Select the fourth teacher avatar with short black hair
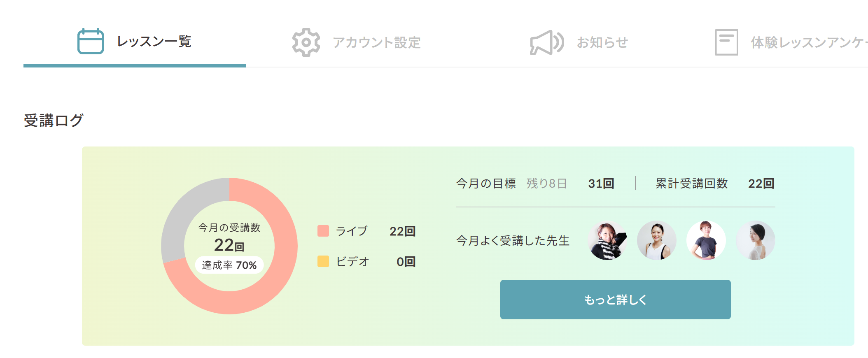The height and width of the screenshot is (358, 868). click(756, 241)
